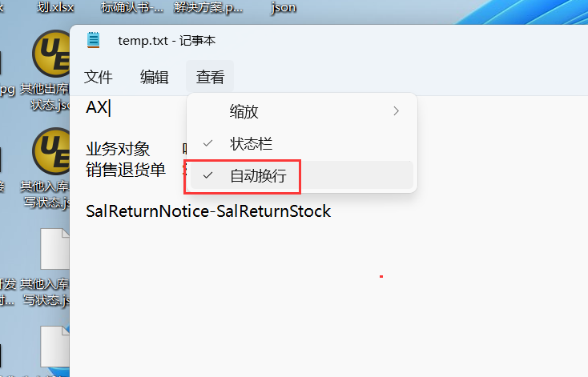This screenshot has width=588, height=377.
Task: Place cursor in SalReturnNotice-SalReturnStock line
Action: [x=208, y=211]
